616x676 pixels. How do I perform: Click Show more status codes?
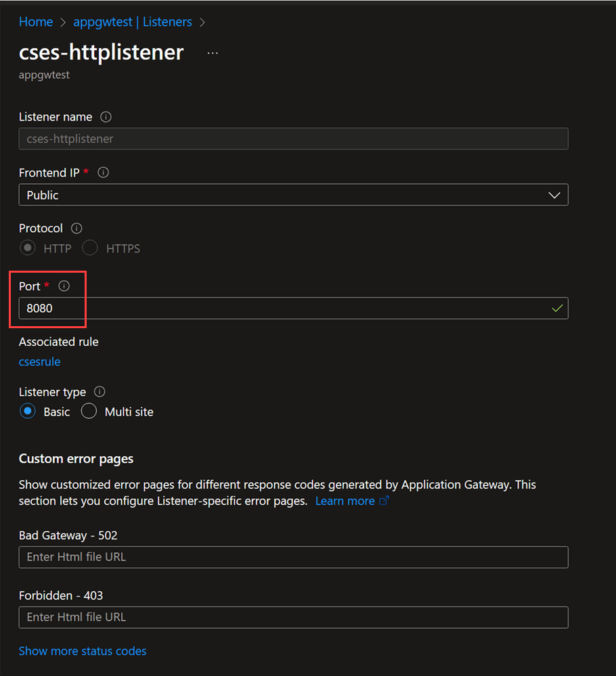click(x=82, y=650)
